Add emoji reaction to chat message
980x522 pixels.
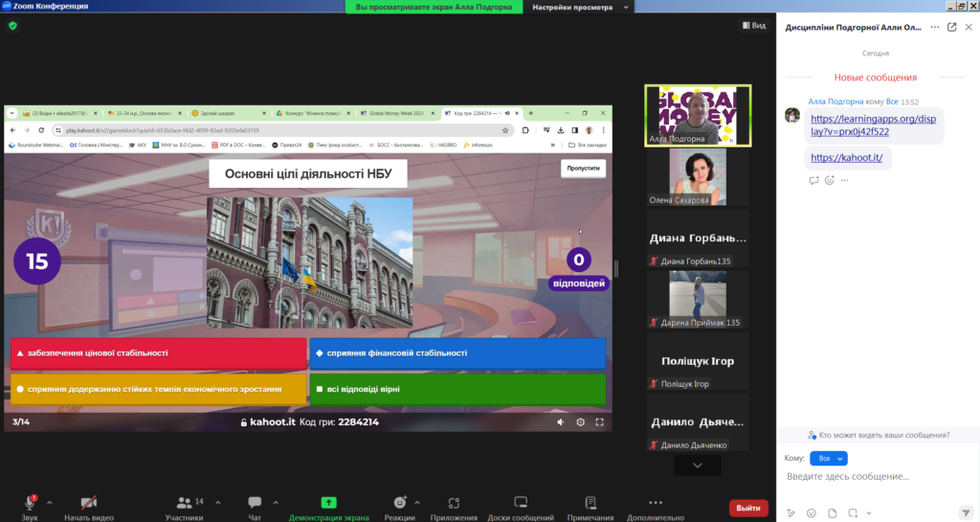[x=830, y=180]
